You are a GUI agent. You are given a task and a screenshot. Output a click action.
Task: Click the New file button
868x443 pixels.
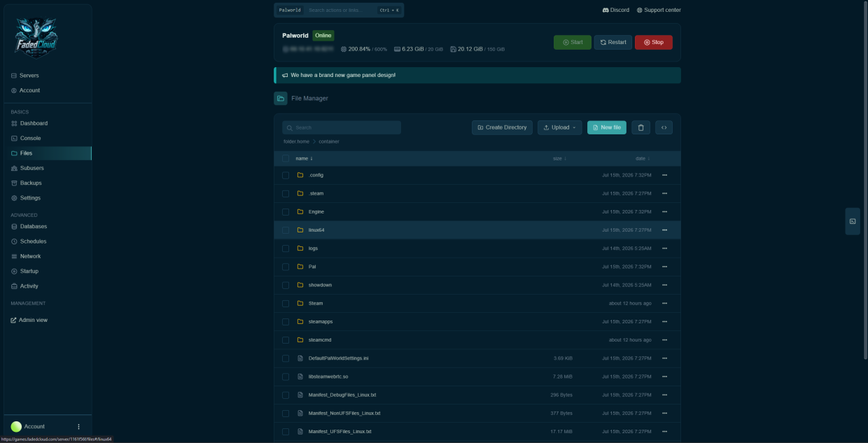pos(606,127)
